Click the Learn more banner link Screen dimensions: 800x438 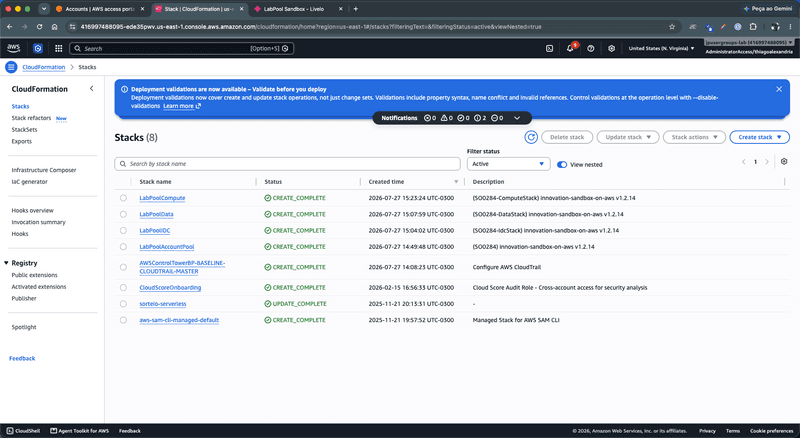pos(182,106)
